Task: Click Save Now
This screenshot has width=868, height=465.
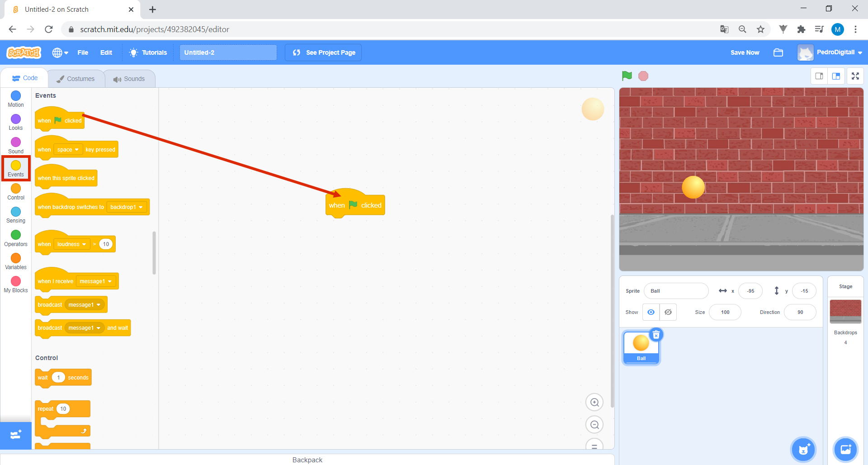Action: coord(745,52)
